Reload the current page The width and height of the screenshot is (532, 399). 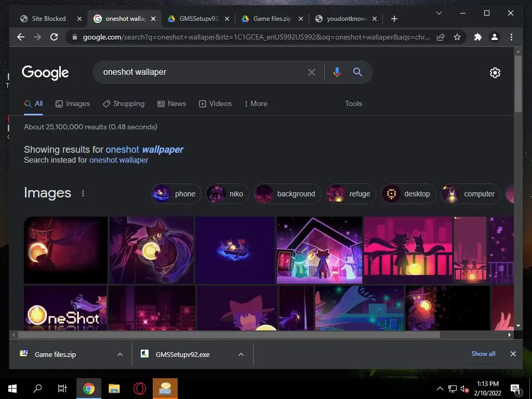tap(54, 37)
